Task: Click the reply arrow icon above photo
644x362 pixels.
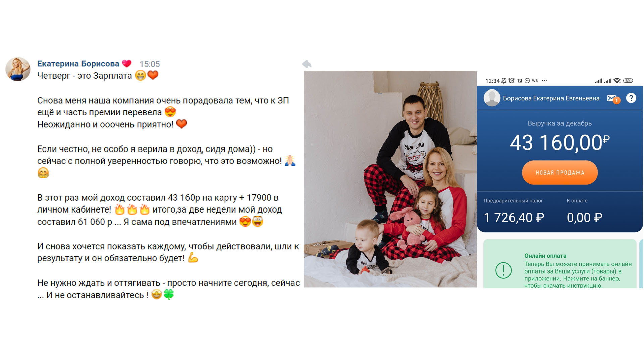Action: click(x=307, y=64)
